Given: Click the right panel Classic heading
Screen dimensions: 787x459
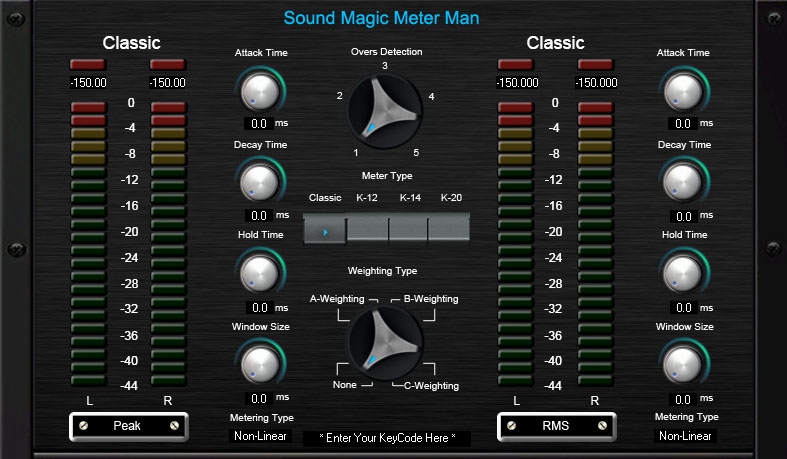Looking at the screenshot, I should (x=556, y=43).
